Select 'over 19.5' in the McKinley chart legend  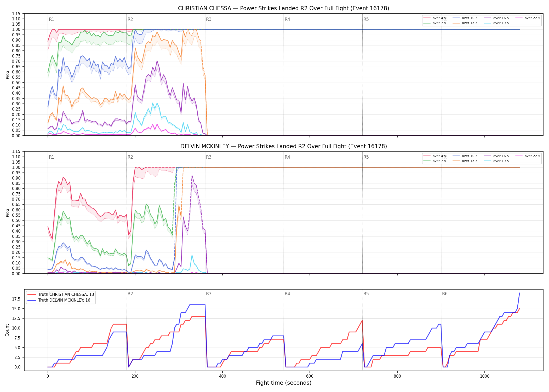pyautogui.click(x=496, y=161)
